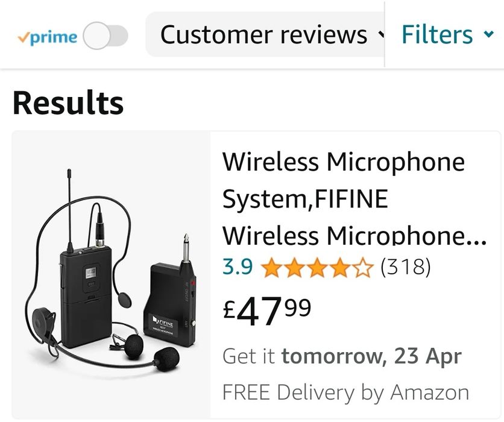
Task: Open the Customer reviews dropdown
Action: click(x=264, y=35)
